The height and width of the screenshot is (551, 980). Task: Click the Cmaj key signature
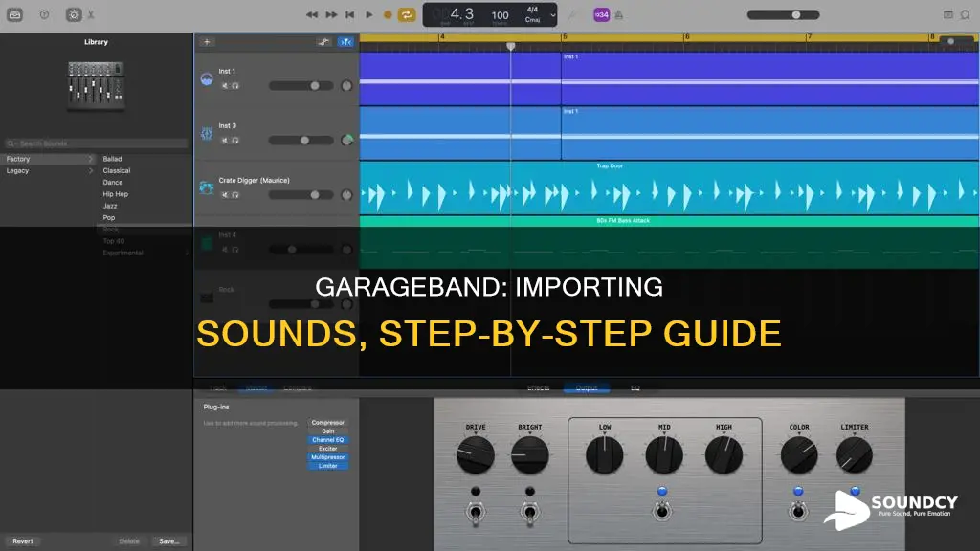click(x=532, y=19)
